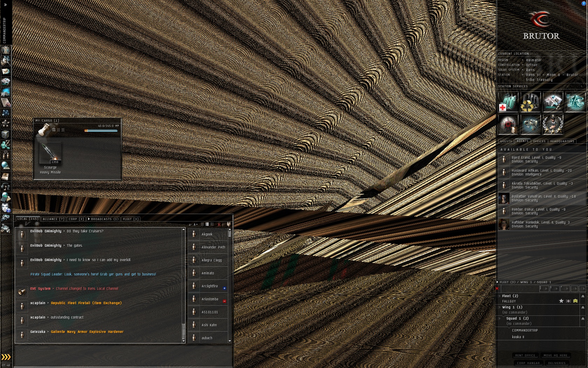Open the Guests tab in station panel
The image size is (588, 368).
coord(506,141)
